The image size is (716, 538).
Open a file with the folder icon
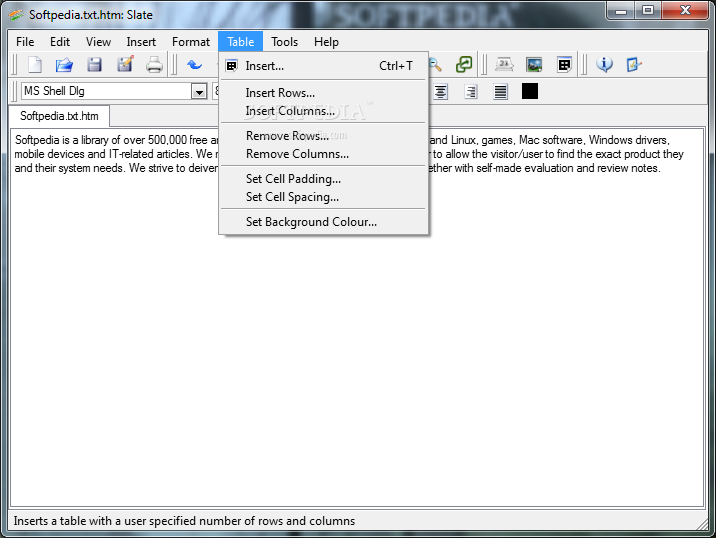click(x=64, y=65)
